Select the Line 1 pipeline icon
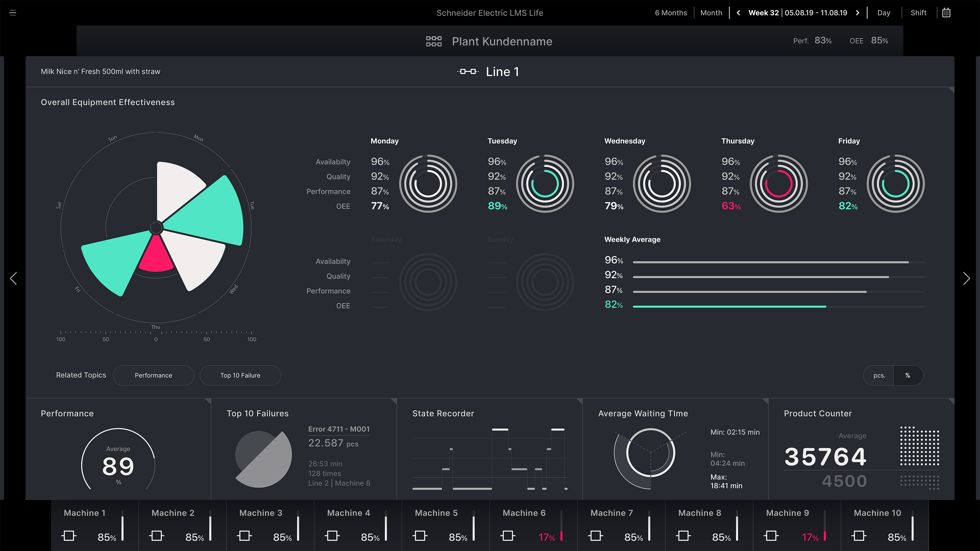The image size is (980, 551). pyautogui.click(x=468, y=71)
